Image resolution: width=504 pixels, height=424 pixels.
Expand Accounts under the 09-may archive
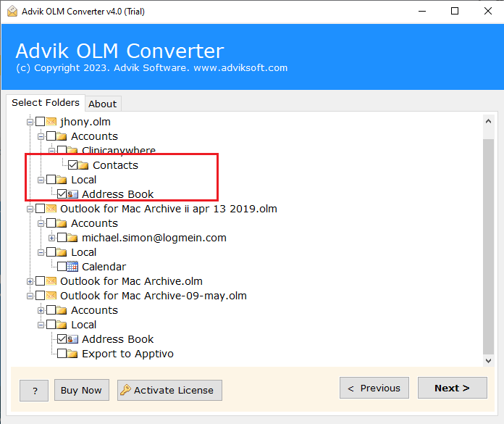41,310
